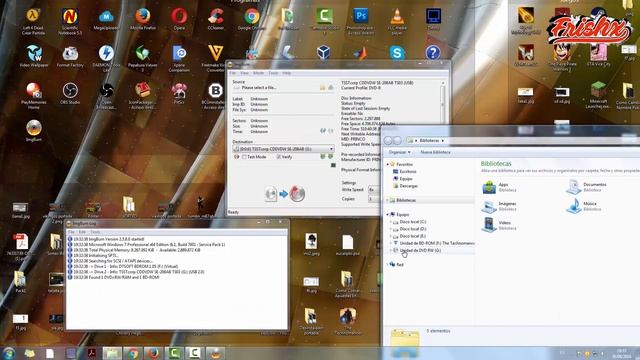Open the Vídeos library in Explorer

[x=499, y=225]
